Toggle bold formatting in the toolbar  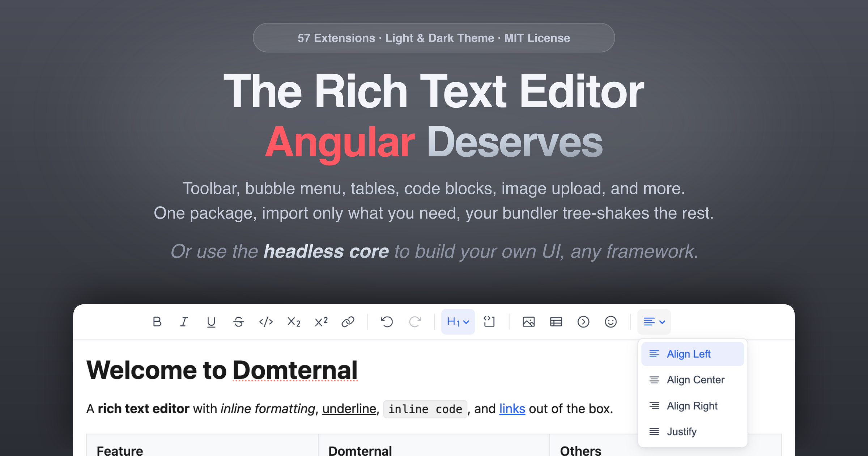coord(157,322)
